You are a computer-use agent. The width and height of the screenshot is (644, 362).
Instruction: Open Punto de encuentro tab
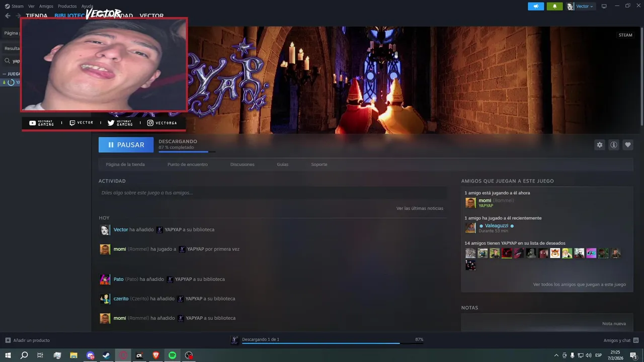coord(188,164)
